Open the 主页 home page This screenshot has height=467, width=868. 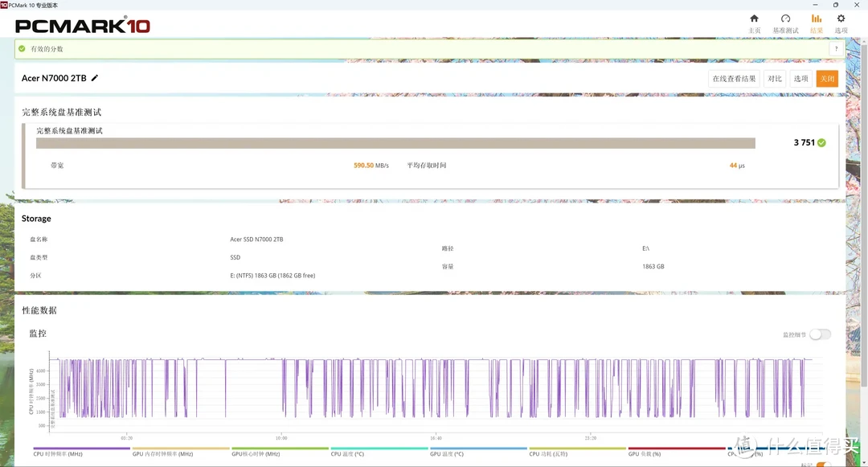click(x=754, y=24)
